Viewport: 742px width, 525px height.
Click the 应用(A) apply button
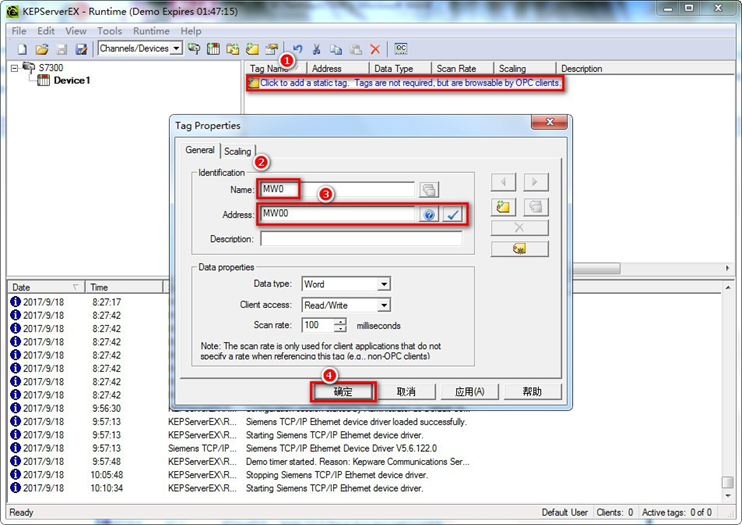pos(469,392)
